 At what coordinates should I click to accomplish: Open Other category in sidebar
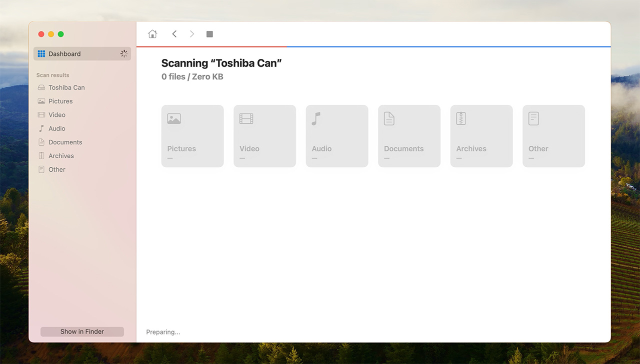(57, 170)
